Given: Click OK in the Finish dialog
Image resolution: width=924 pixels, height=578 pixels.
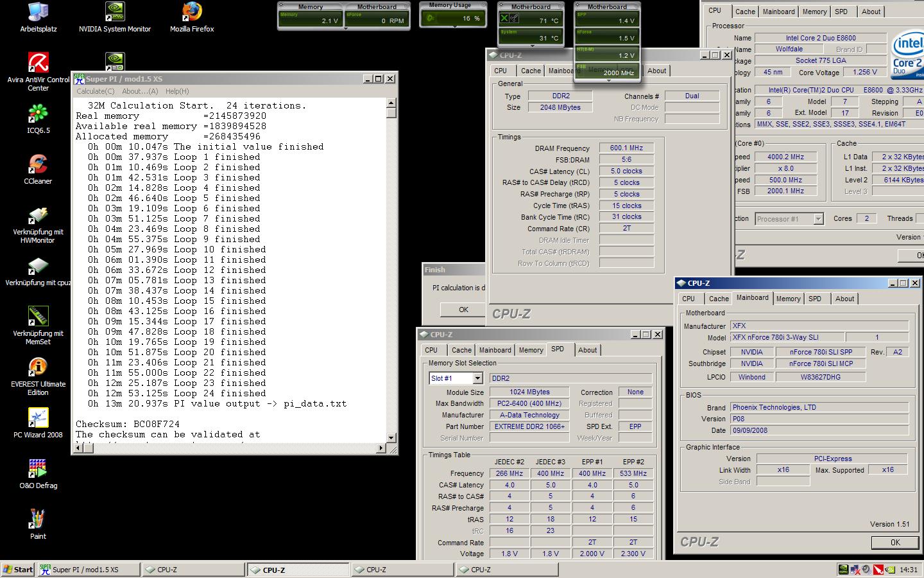Looking at the screenshot, I should point(463,310).
